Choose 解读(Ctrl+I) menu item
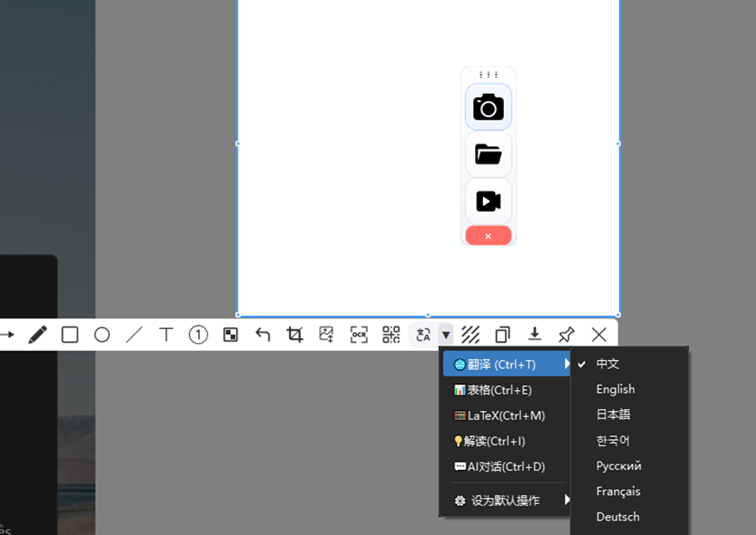Viewport: 756px width, 535px height. click(x=506, y=441)
